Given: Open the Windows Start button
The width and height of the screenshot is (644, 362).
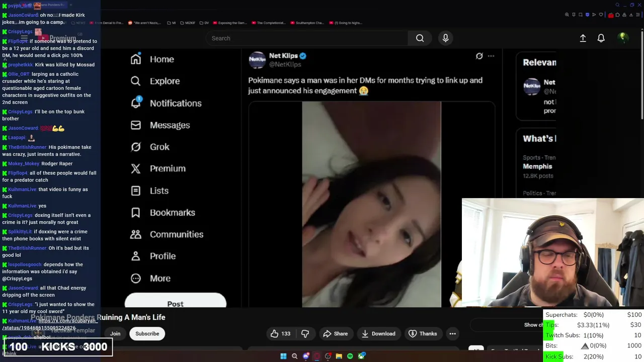Looking at the screenshot, I should coord(283,356).
